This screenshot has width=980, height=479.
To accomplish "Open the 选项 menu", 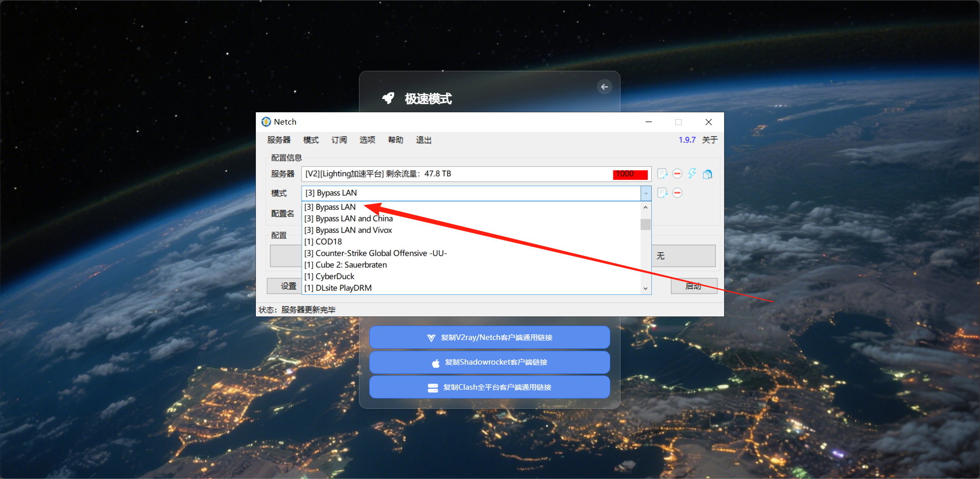I will point(367,140).
